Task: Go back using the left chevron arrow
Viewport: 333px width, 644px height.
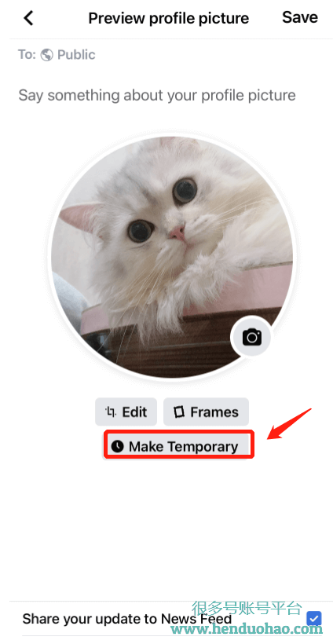Action: pos(28,18)
